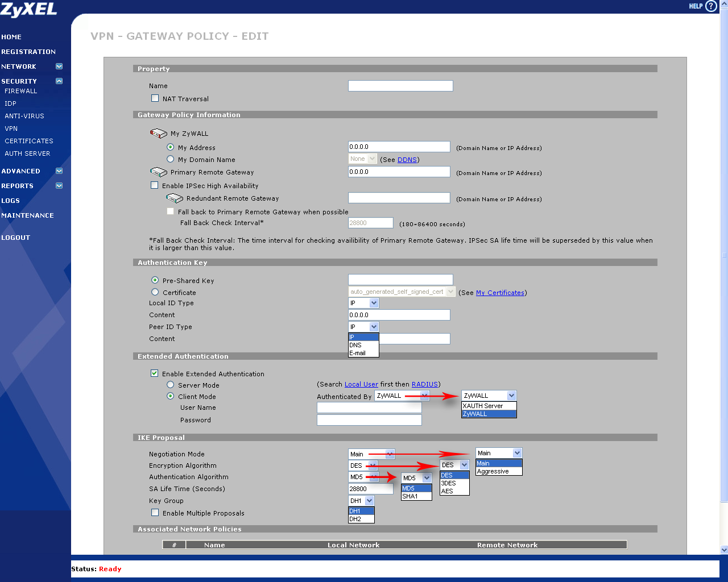Choose 3DES encryption option
Viewport: 728px width, 582px height.
454,483
